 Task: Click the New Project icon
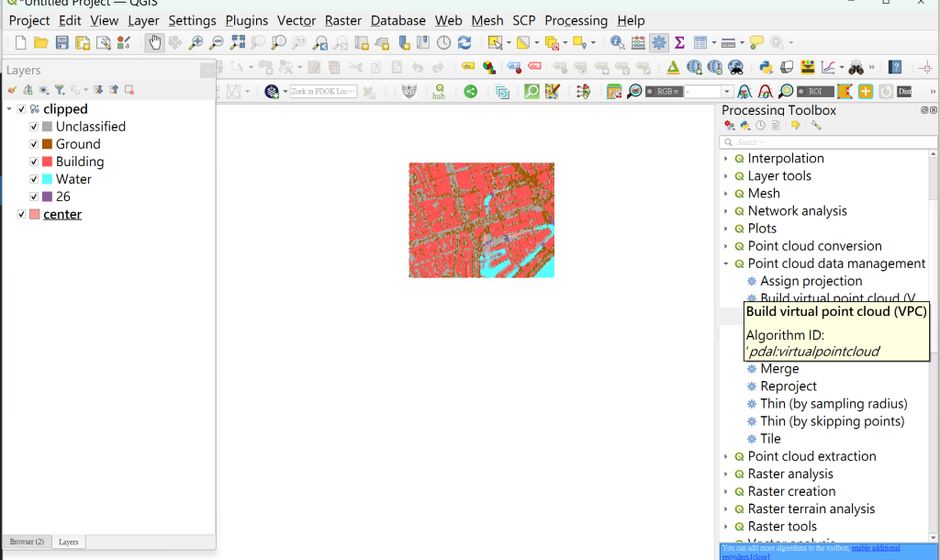coord(20,42)
